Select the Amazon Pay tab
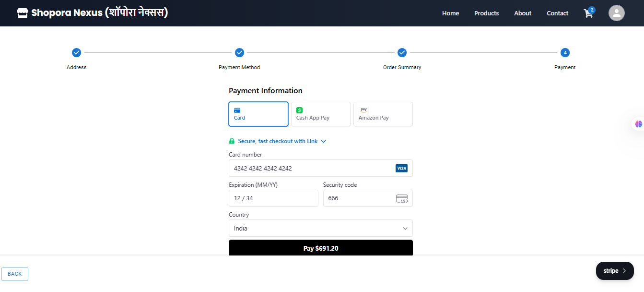This screenshot has width=644, height=292. pyautogui.click(x=383, y=114)
